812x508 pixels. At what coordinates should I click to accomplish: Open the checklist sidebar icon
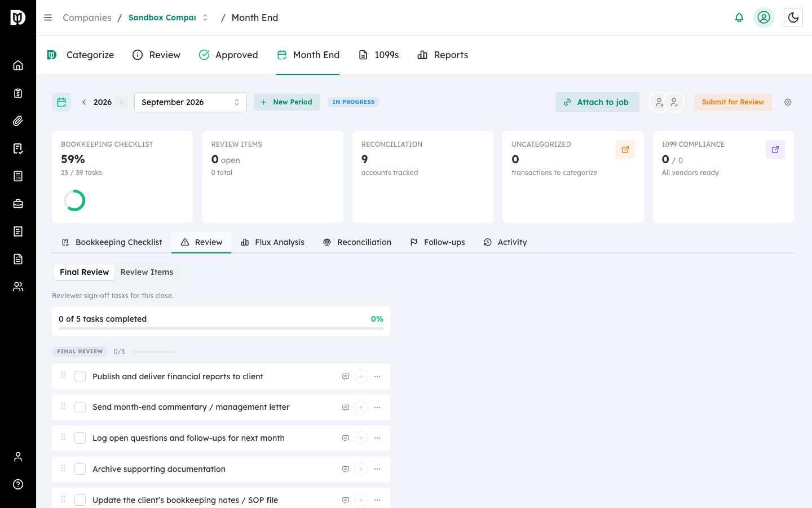click(x=18, y=148)
